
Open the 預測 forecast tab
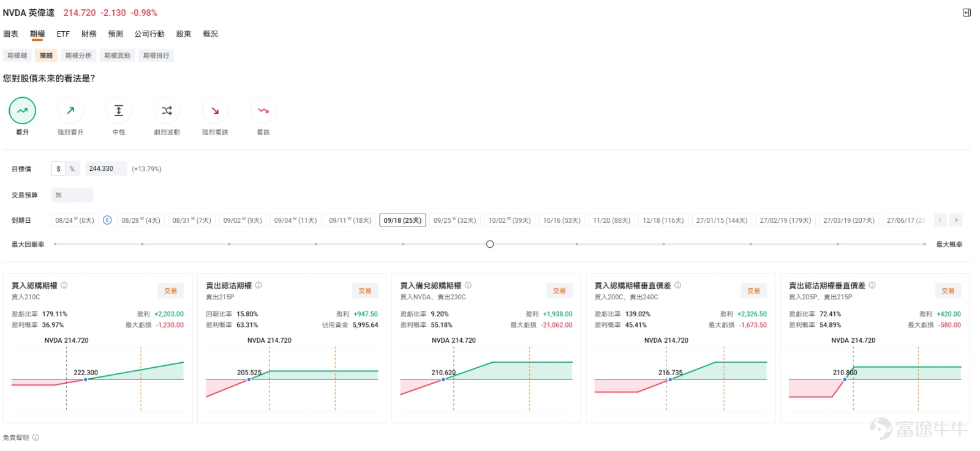pos(115,34)
